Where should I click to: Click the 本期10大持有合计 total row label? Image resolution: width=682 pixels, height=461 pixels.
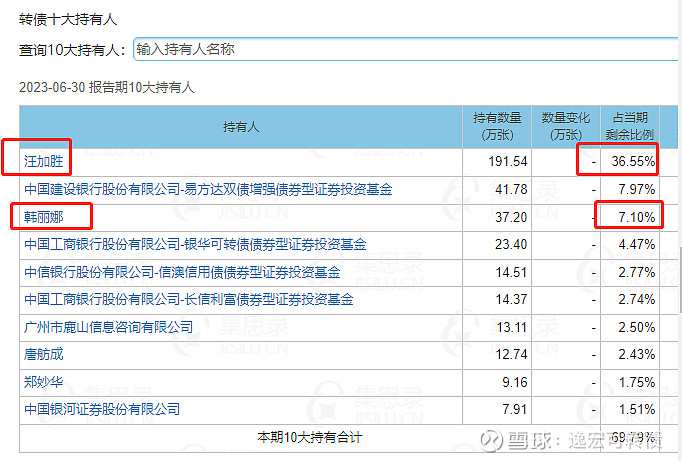click(x=309, y=437)
